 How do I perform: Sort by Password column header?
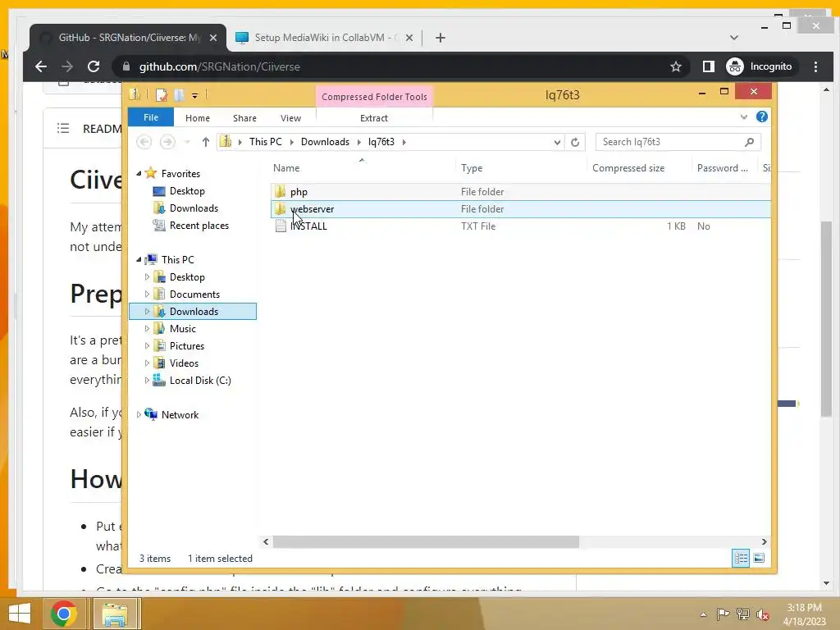click(722, 168)
